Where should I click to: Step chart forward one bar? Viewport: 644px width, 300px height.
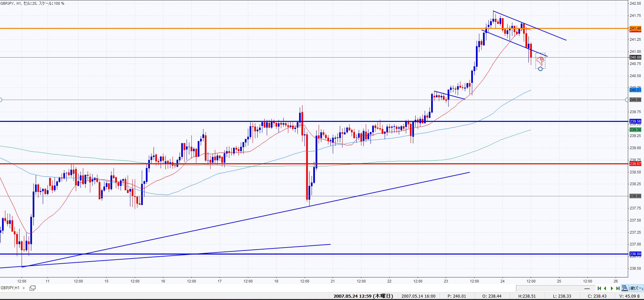click(x=612, y=288)
